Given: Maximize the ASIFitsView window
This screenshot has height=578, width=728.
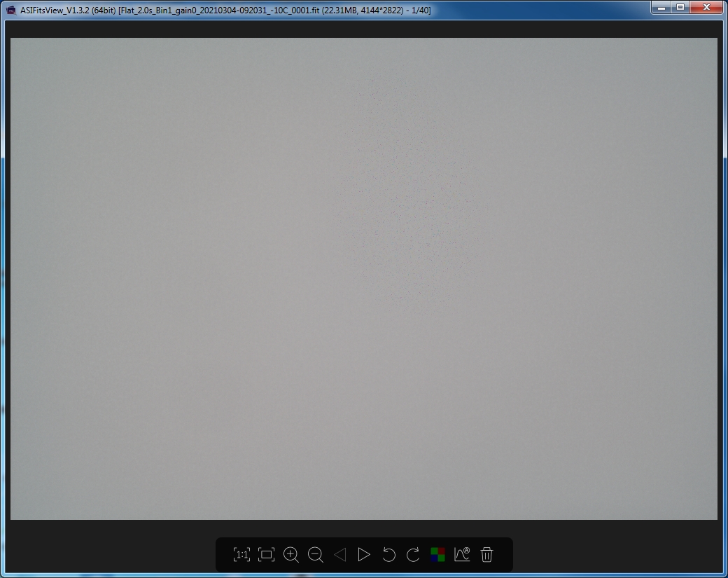Looking at the screenshot, I should [x=680, y=8].
